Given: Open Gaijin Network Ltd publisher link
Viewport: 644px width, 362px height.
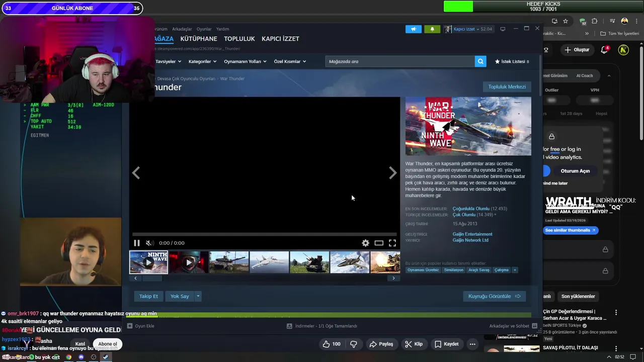Looking at the screenshot, I should pyautogui.click(x=470, y=240).
